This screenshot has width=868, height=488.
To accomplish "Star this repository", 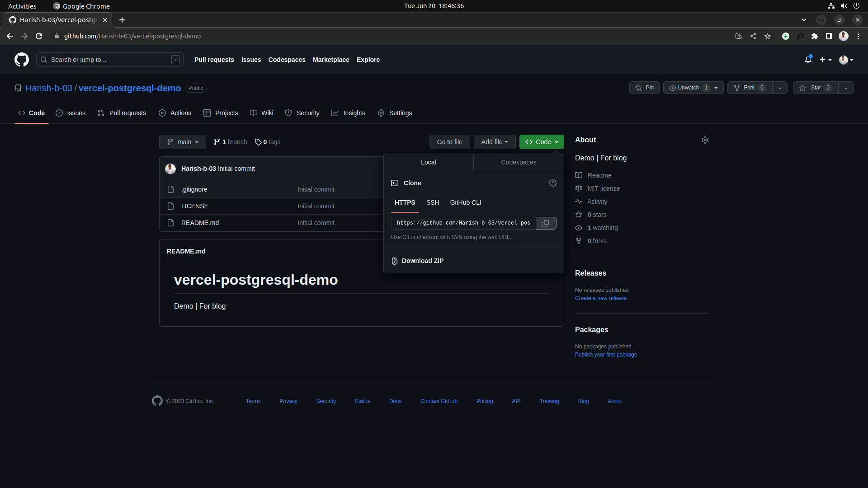I will (x=816, y=88).
